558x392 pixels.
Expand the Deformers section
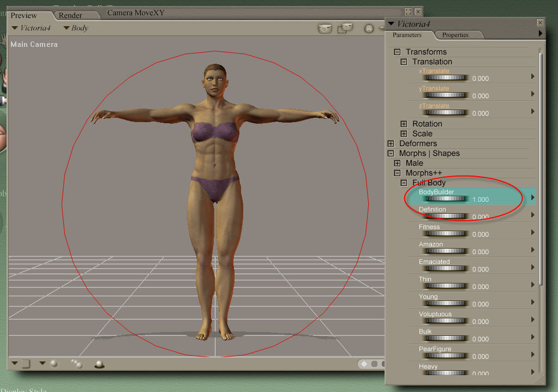point(391,143)
